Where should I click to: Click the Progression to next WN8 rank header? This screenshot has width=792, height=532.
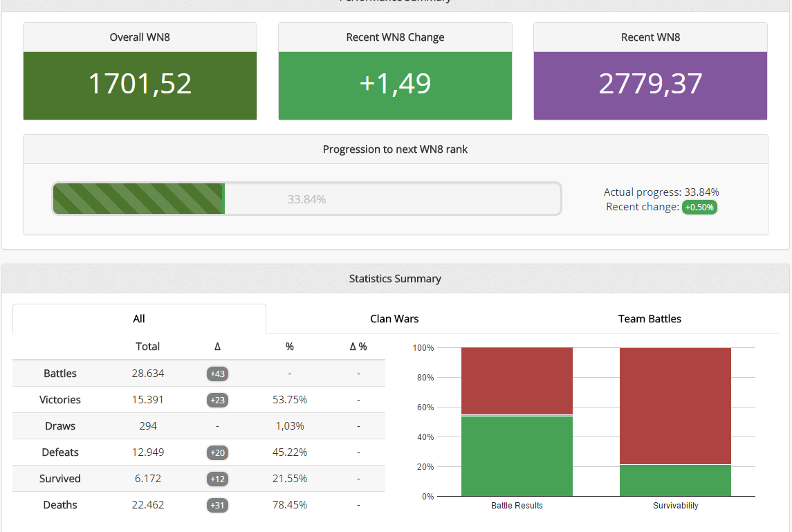[395, 149]
